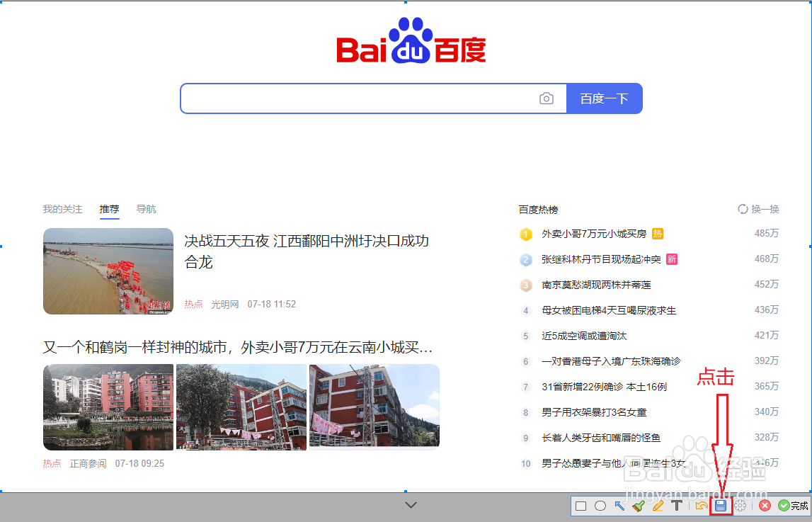Click the 468万 heat count

click(767, 259)
